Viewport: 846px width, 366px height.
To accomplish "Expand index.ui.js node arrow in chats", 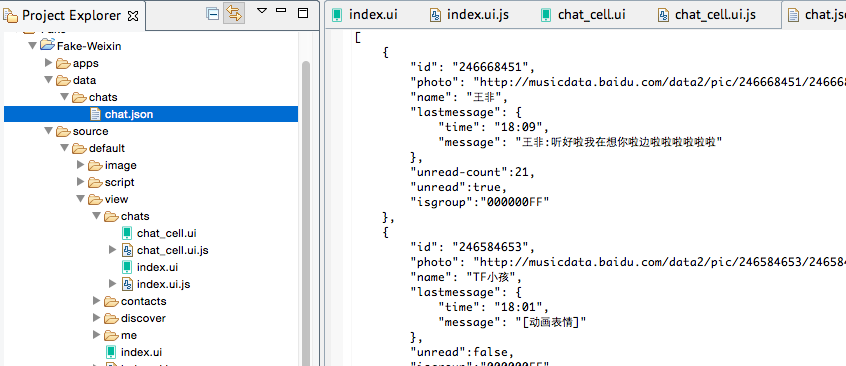I will (x=113, y=284).
